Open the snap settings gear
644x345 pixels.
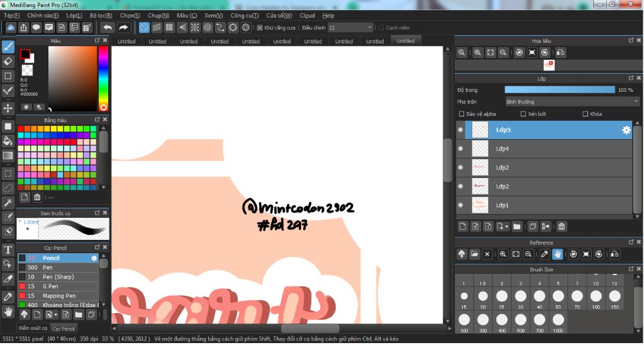246,28
